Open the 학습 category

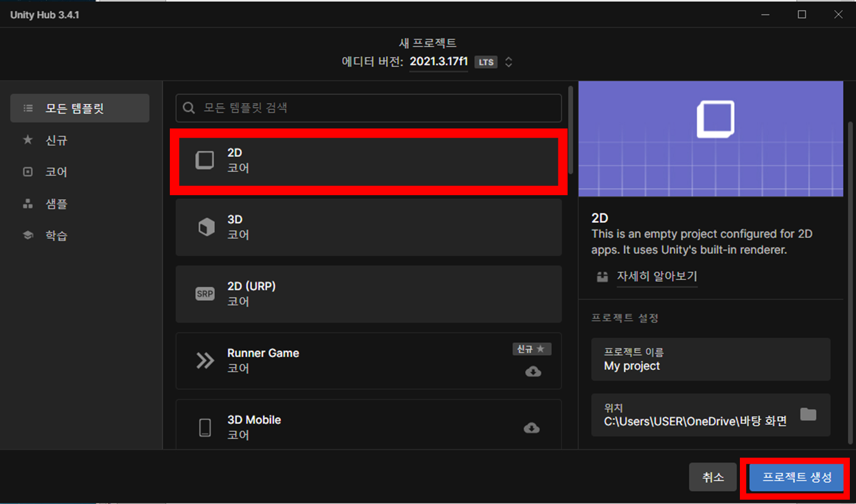click(80, 235)
